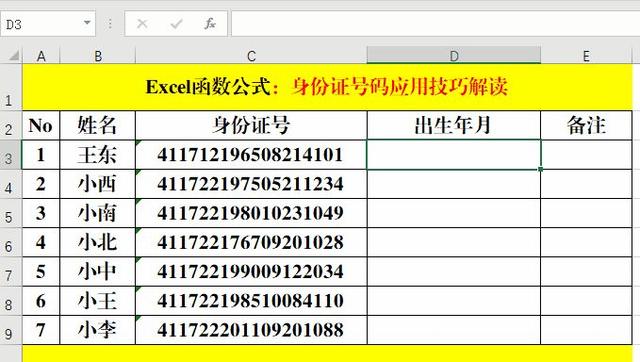Click the Enter checkmark formula bar icon
This screenshot has height=362, width=640.
(x=176, y=24)
